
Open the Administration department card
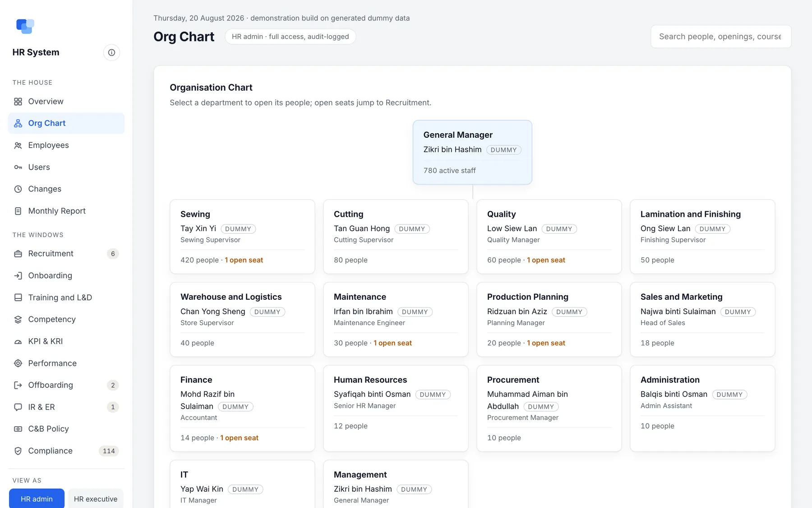tap(702, 408)
